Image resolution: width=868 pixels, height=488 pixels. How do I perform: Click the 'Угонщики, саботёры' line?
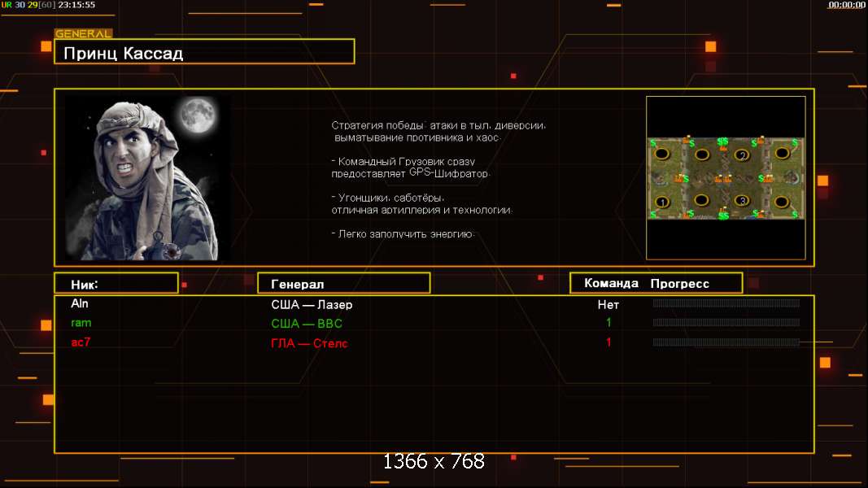point(388,198)
